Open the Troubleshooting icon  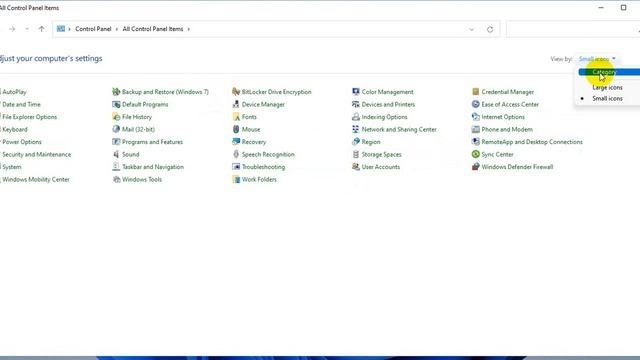(236, 167)
